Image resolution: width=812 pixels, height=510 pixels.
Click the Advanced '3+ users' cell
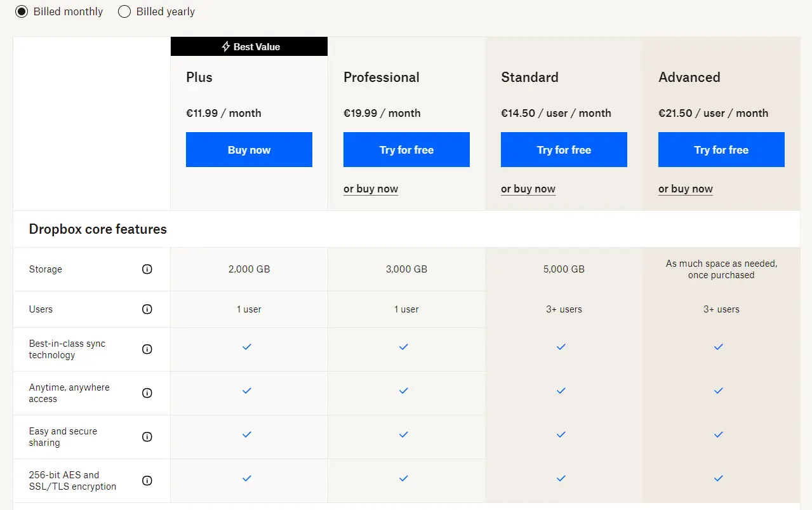[x=721, y=309]
